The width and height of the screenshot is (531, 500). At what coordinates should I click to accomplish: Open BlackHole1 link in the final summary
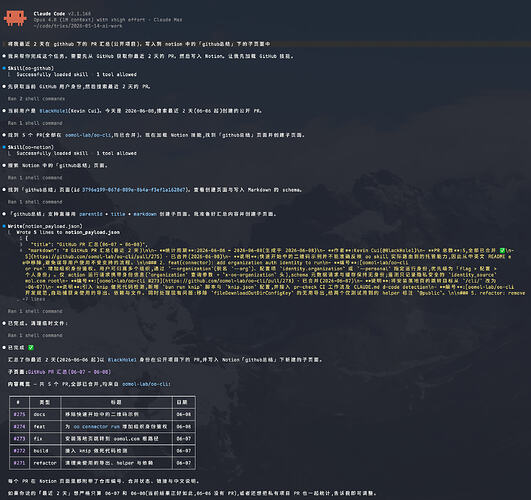[x=122, y=360]
